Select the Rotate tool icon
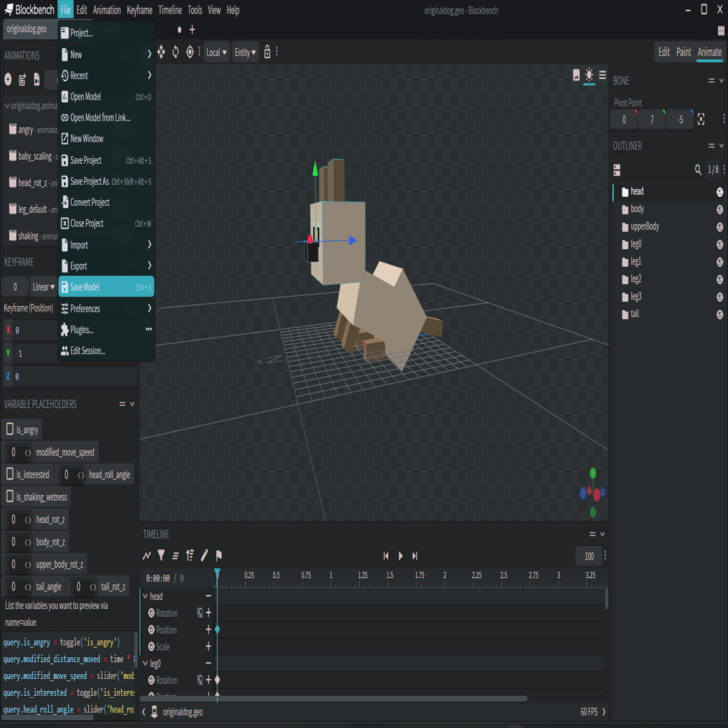This screenshot has height=728, width=728. click(x=176, y=52)
